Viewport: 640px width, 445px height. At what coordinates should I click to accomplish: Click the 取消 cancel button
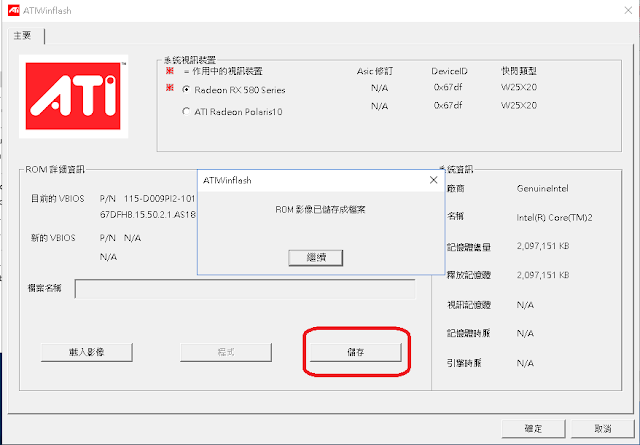tap(602, 428)
